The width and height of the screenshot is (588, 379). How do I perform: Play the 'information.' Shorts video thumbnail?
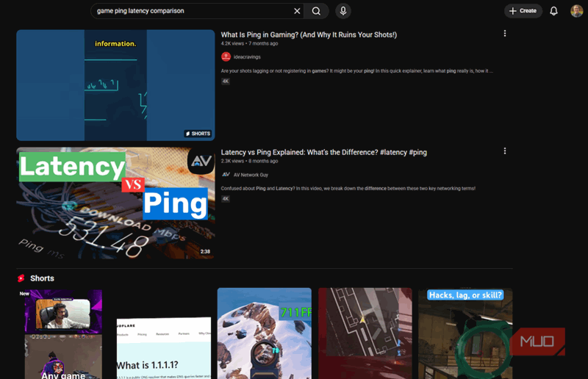[x=115, y=85]
